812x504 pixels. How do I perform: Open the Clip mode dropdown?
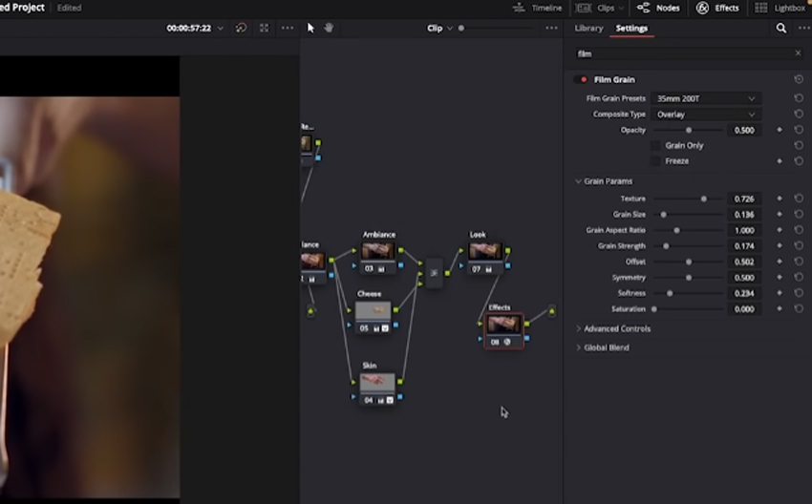pos(439,28)
